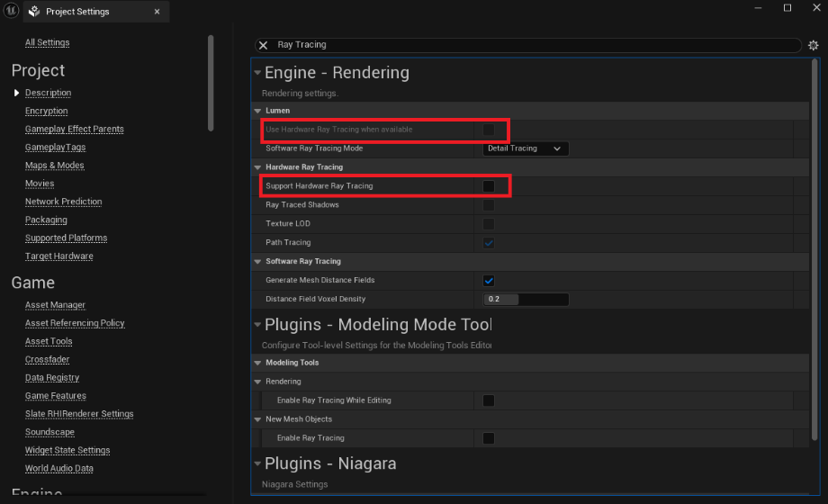The image size is (828, 504).
Task: Enable Support Hardware Ray Tracing checkbox
Action: tap(489, 186)
